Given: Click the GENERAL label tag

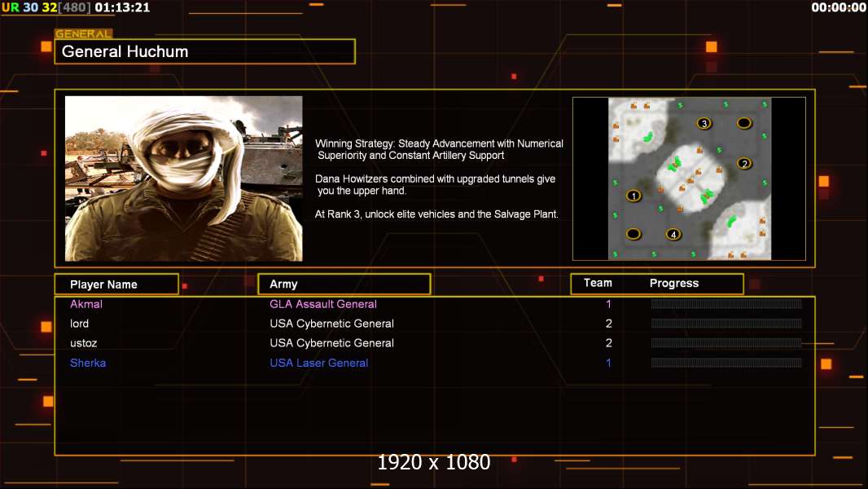Looking at the screenshot, I should coord(84,33).
